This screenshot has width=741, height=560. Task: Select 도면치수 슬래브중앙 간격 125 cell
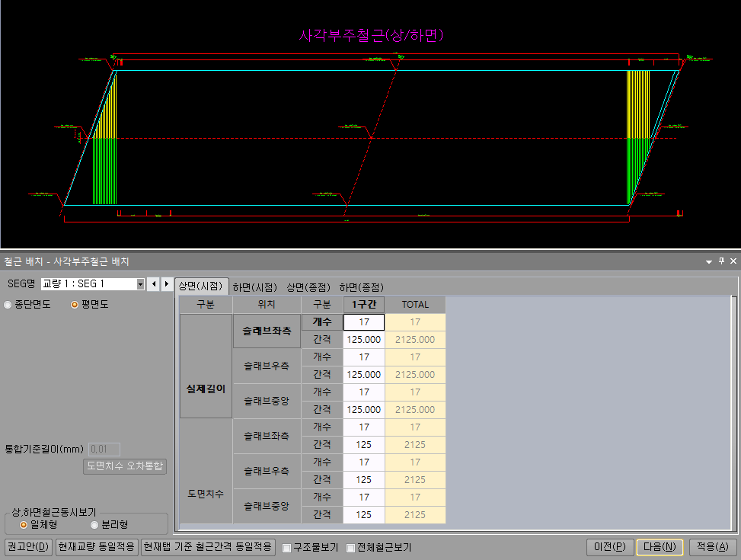coord(364,514)
